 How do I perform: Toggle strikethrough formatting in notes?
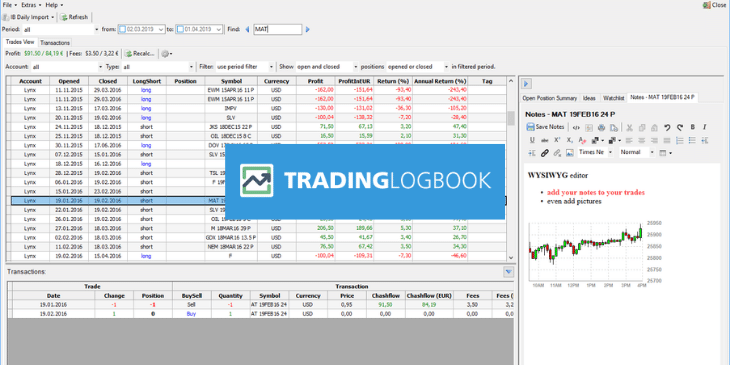click(545, 140)
